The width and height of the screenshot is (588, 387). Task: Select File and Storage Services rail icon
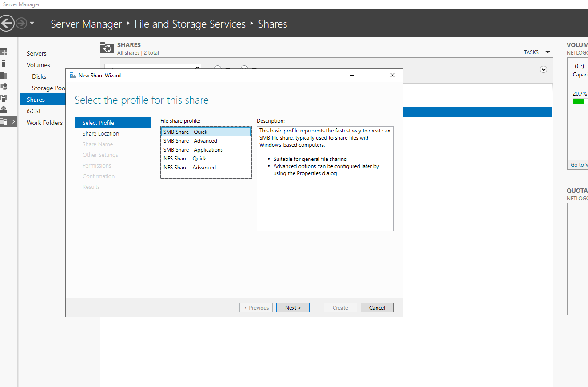click(4, 121)
